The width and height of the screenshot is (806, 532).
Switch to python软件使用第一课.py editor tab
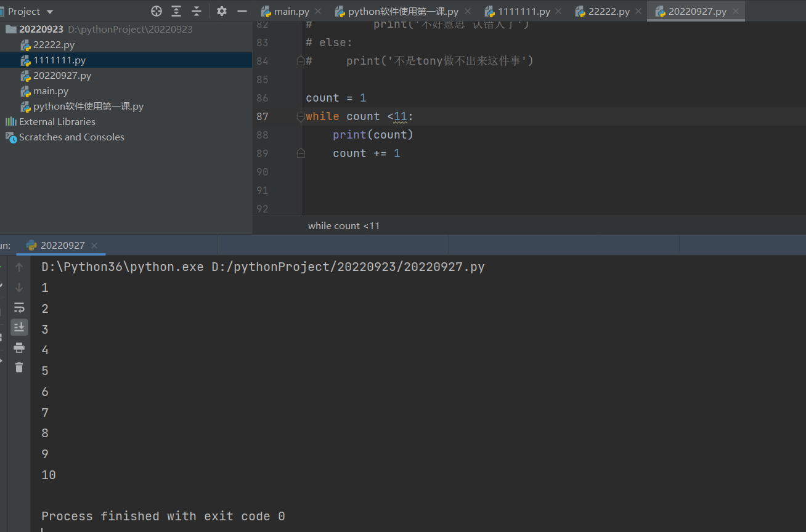click(x=403, y=12)
